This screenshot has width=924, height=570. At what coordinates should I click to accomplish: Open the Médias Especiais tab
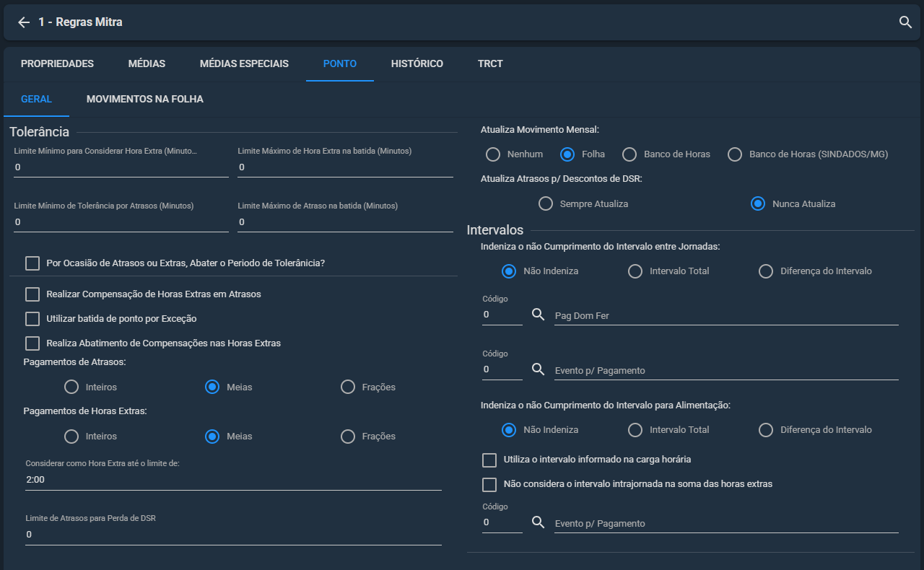244,63
